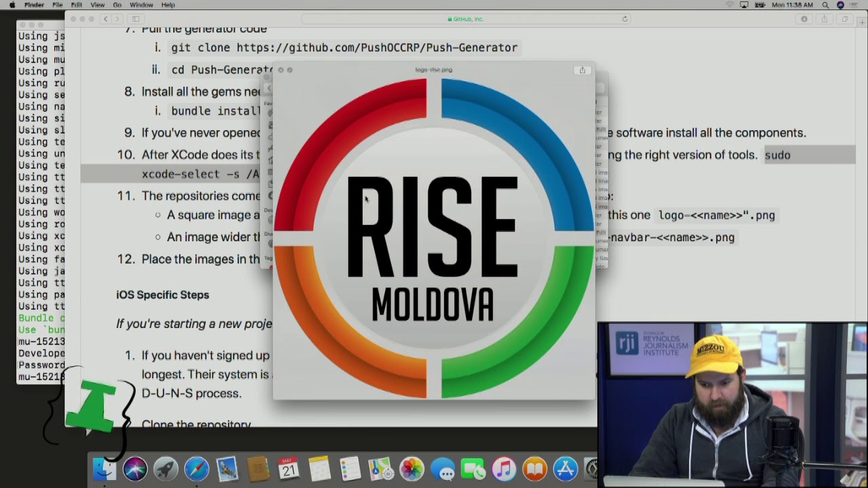This screenshot has width=868, height=488.
Task: Click the RISE Moldova logo image
Action: point(434,238)
